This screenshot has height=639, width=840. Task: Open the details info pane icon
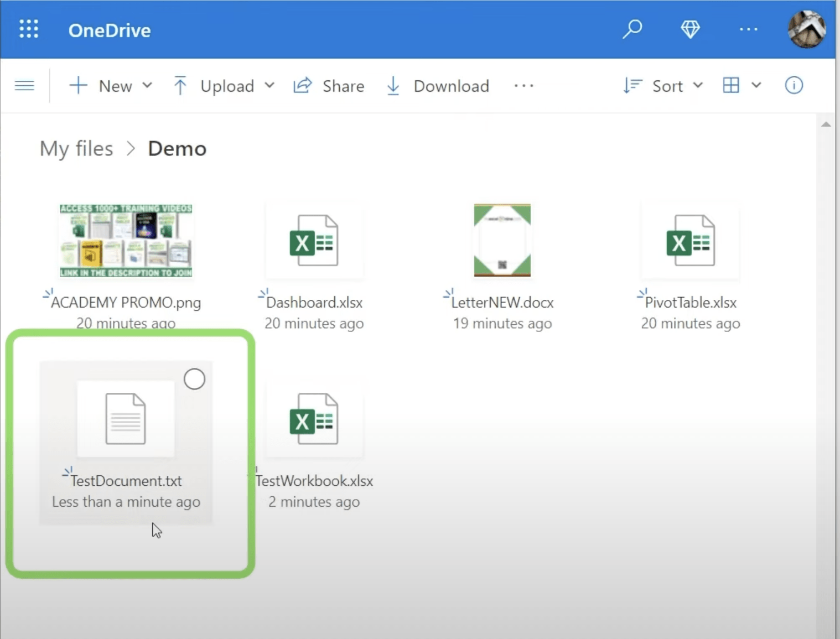tap(794, 85)
